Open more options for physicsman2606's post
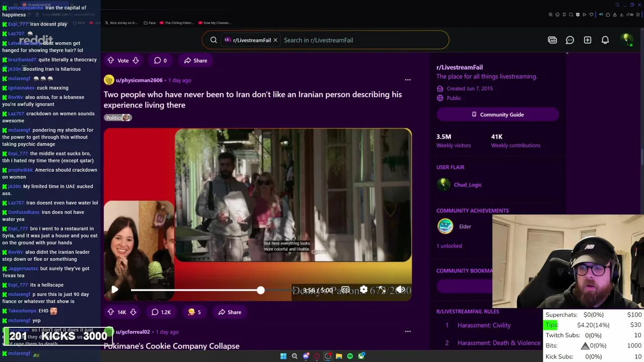Screen dimensions: 644x362 coord(408,80)
